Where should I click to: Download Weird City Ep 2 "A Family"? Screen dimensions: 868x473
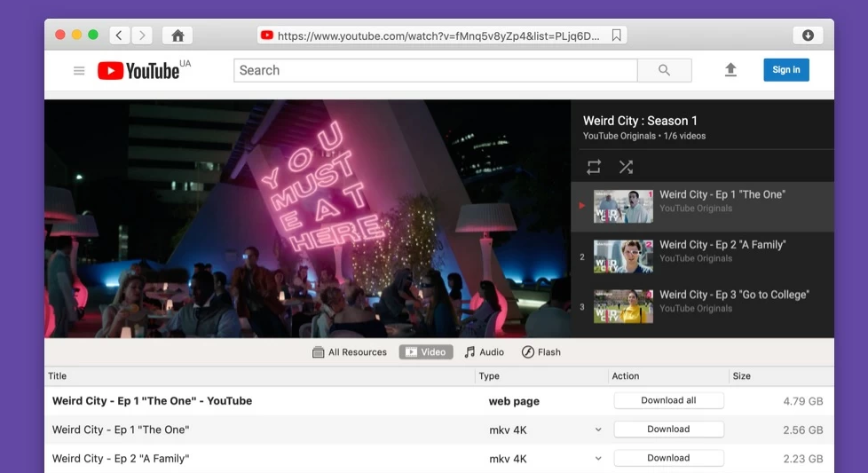point(668,458)
